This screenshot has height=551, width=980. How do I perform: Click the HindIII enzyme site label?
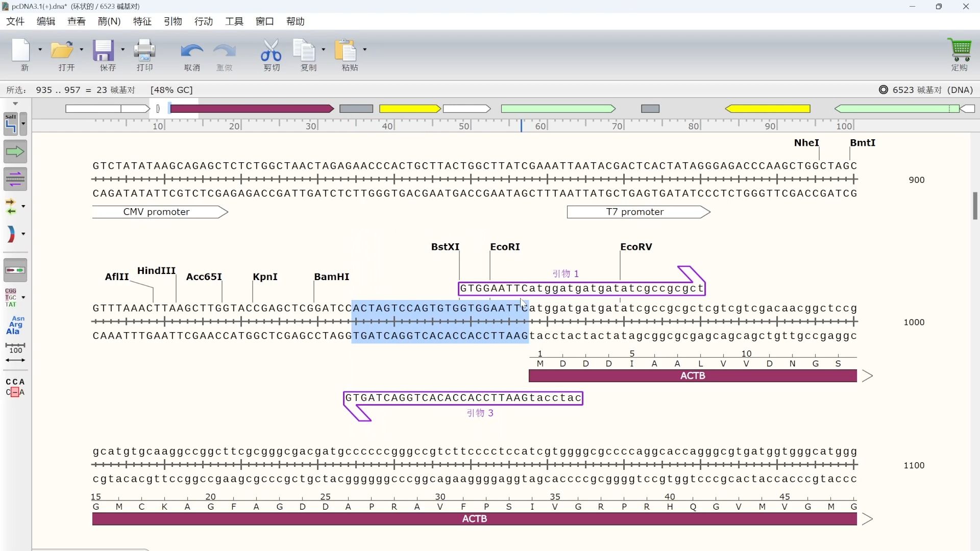[156, 270]
